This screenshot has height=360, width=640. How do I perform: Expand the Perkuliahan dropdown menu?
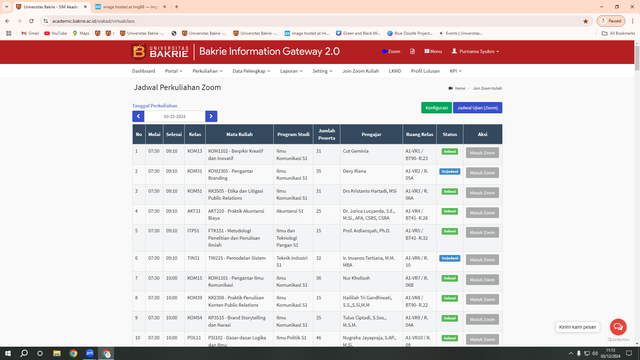coord(207,71)
